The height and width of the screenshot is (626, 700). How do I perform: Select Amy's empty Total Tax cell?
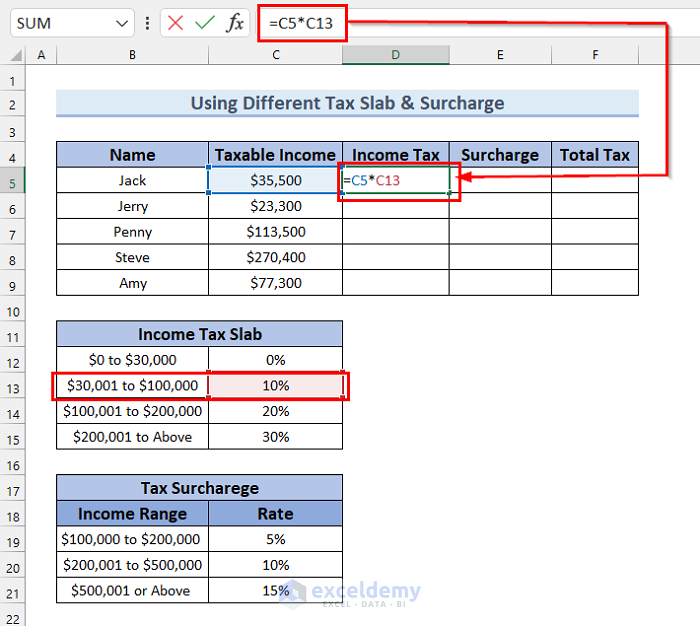point(595,283)
